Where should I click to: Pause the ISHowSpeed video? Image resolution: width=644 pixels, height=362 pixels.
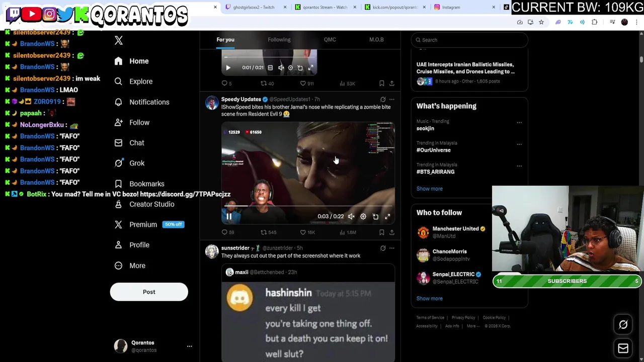pos(228,217)
